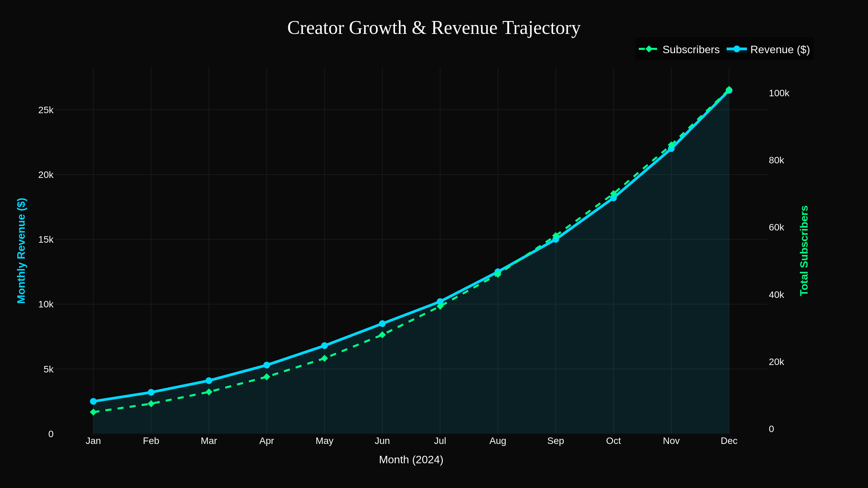Click the March revenue data point
This screenshot has height=488, width=868.
click(x=209, y=381)
